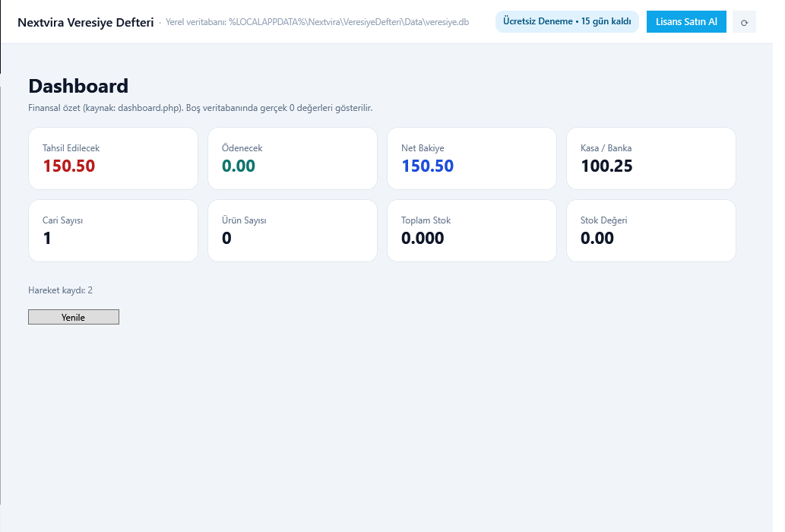
Task: Click the red Tahsil Edilecek amount
Action: click(69, 166)
